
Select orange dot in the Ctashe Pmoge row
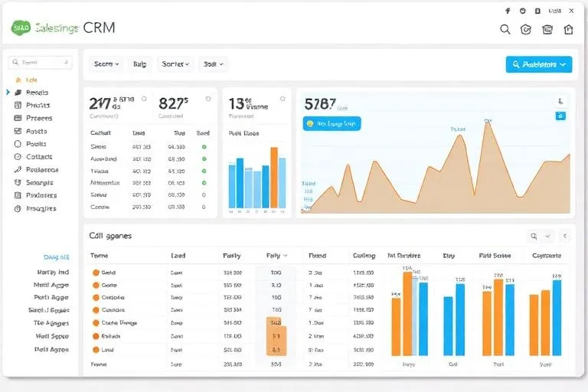(x=96, y=322)
